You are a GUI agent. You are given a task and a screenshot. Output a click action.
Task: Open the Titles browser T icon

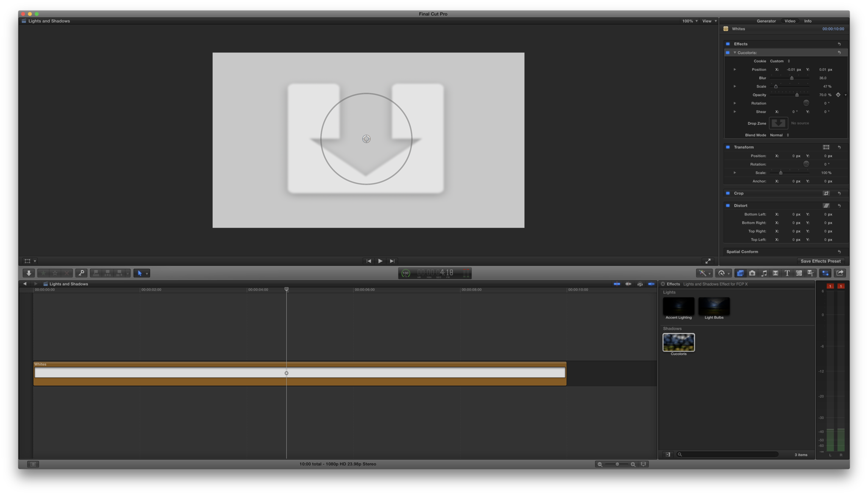tap(787, 273)
